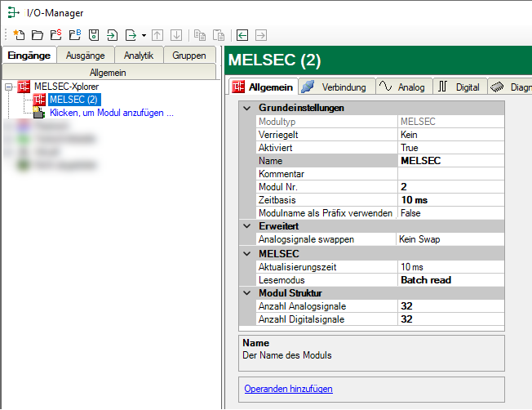Open the Digital tab
Screen dimensions: 532x410
pyautogui.click(x=460, y=87)
